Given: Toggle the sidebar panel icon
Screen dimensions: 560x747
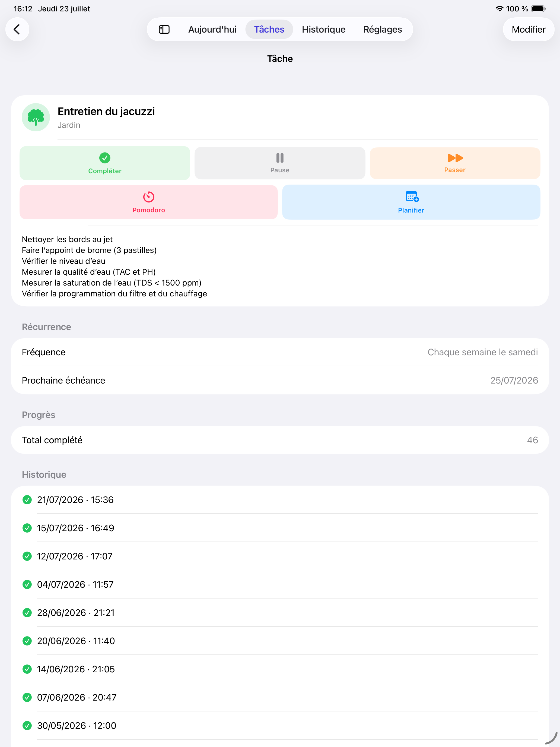Looking at the screenshot, I should pyautogui.click(x=164, y=29).
